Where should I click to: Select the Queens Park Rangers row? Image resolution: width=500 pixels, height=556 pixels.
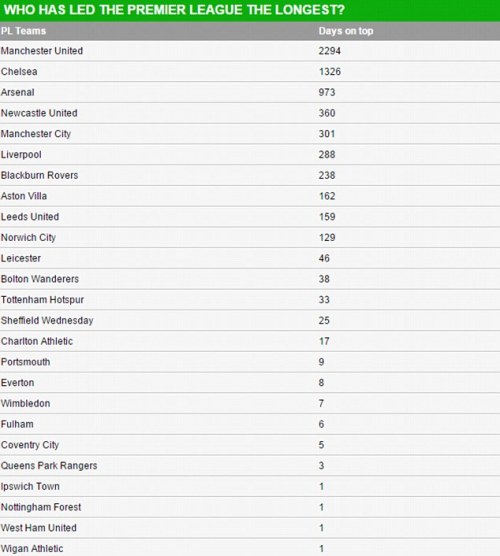(x=250, y=466)
